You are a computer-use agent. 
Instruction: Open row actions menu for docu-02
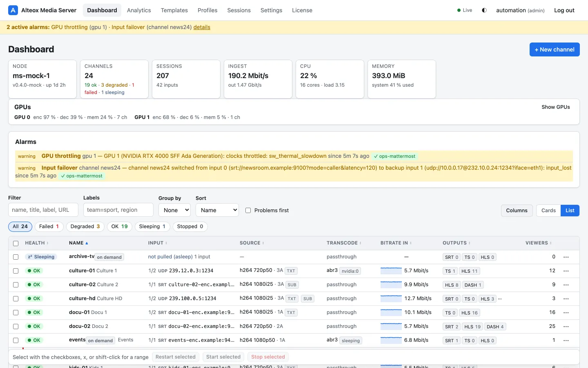point(566,327)
